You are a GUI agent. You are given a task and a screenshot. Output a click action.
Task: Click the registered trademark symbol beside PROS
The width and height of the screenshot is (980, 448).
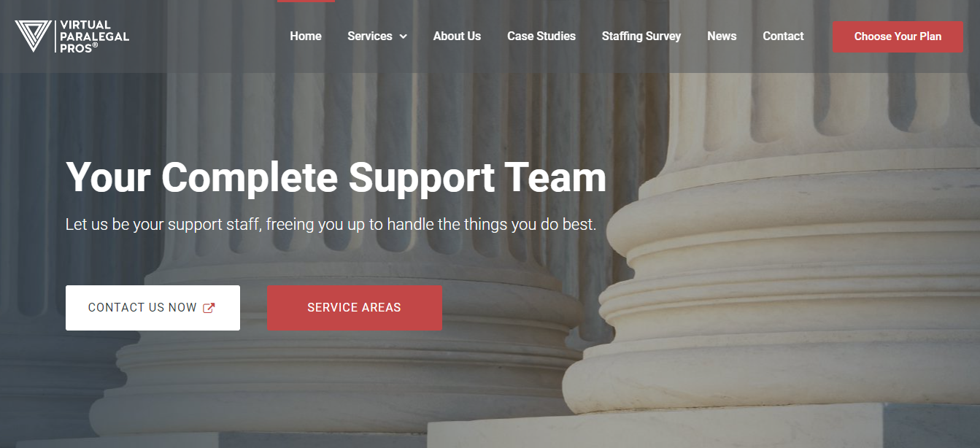tap(95, 45)
